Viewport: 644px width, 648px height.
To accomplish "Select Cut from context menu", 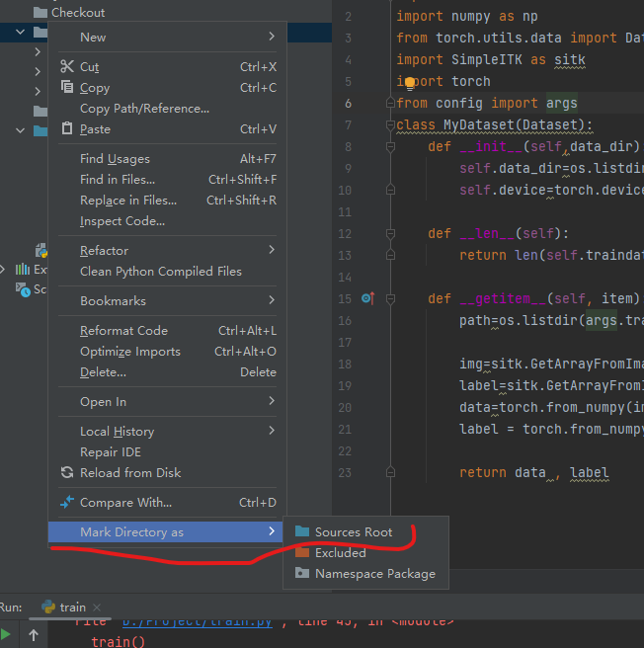I will (167, 67).
